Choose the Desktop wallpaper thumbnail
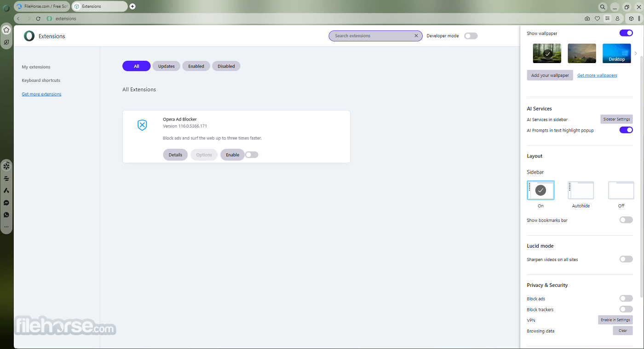The image size is (644, 349). [616, 53]
